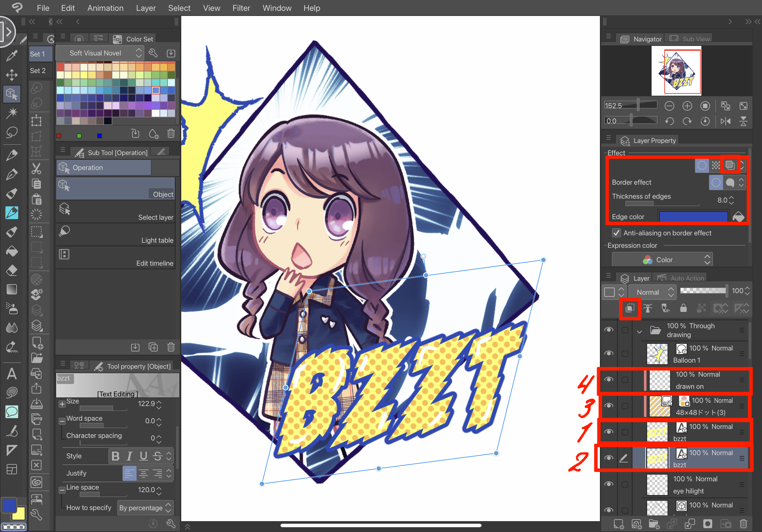
Task: Toggle visibility of the eye hilight layer
Action: [609, 484]
